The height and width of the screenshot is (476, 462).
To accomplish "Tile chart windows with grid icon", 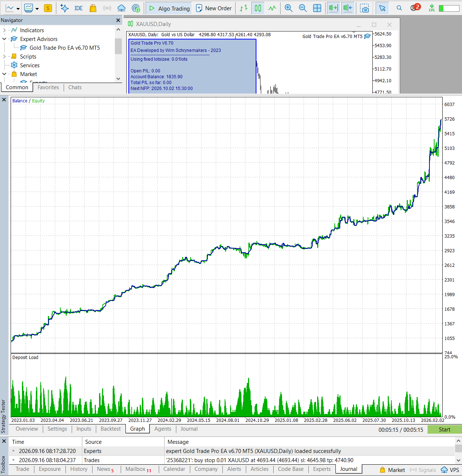I will click(x=317, y=8).
